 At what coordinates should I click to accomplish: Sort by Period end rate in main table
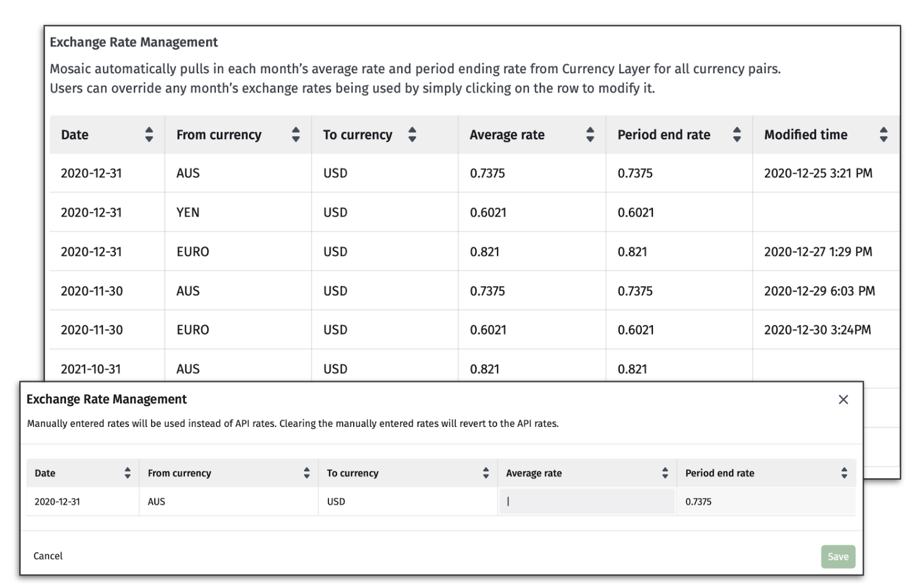[x=737, y=135]
